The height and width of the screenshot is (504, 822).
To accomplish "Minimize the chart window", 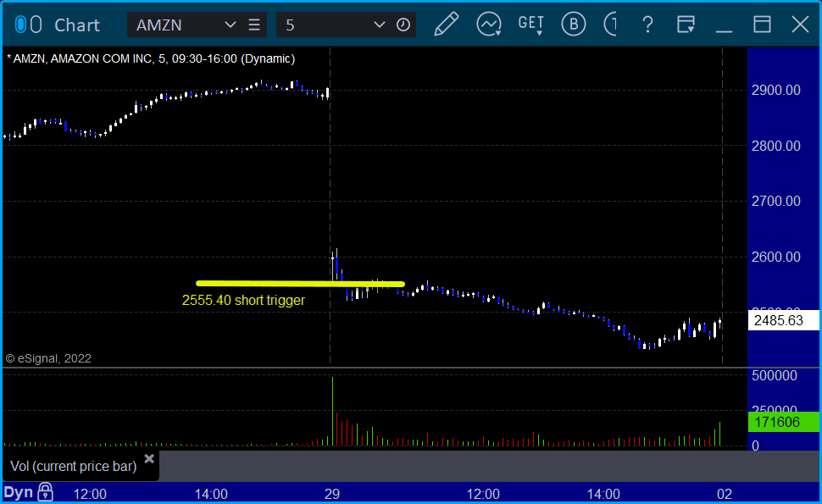I will click(x=724, y=31).
